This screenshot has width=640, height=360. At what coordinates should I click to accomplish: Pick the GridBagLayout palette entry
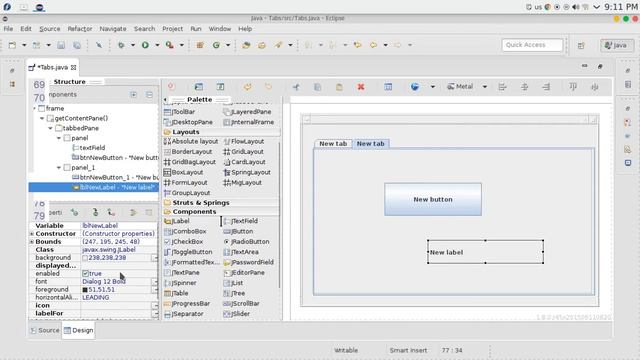(190, 162)
